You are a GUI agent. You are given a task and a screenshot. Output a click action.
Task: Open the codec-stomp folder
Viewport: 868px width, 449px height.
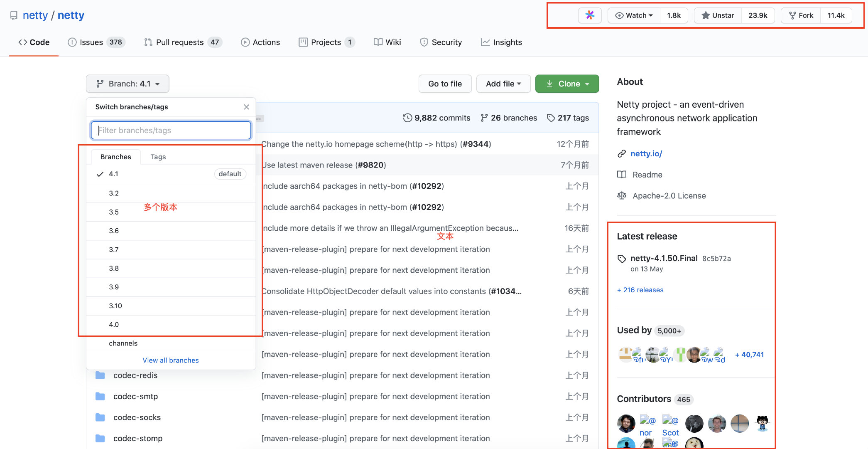coord(138,438)
